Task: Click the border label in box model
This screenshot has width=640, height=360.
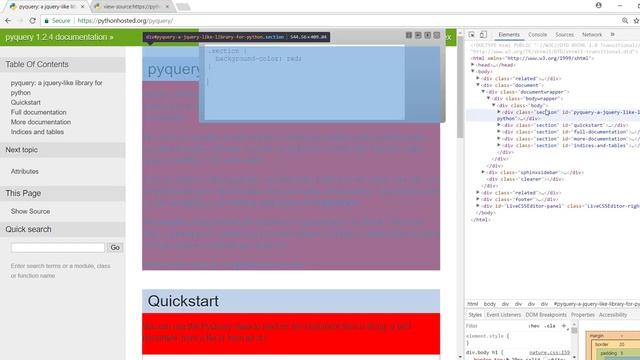Action: click(x=601, y=344)
